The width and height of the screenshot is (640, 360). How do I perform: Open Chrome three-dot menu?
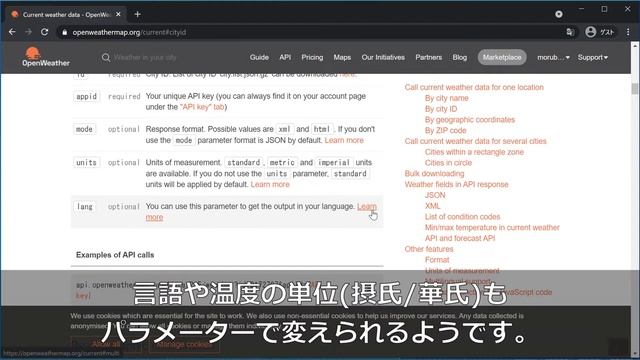tap(628, 32)
